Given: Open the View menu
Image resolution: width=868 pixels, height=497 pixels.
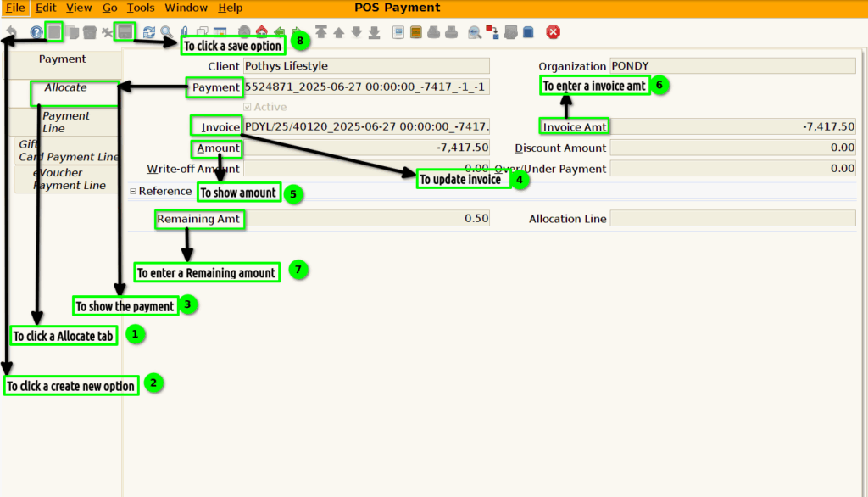Looking at the screenshot, I should click(79, 8).
